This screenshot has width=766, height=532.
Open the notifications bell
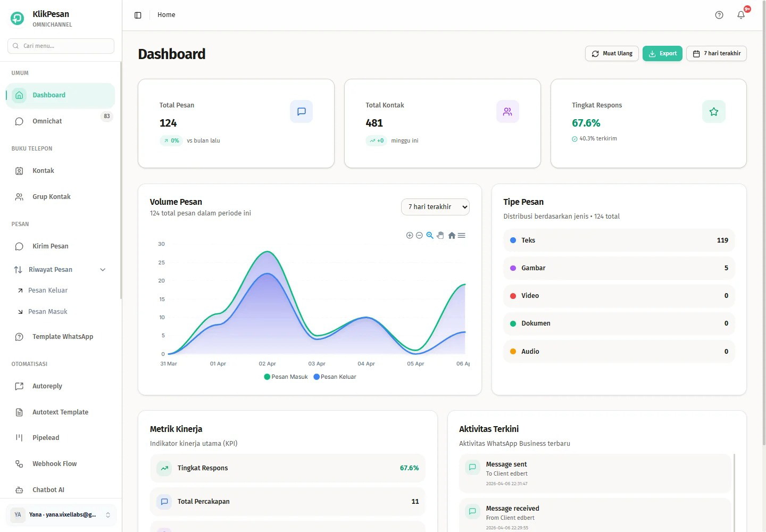(x=741, y=15)
